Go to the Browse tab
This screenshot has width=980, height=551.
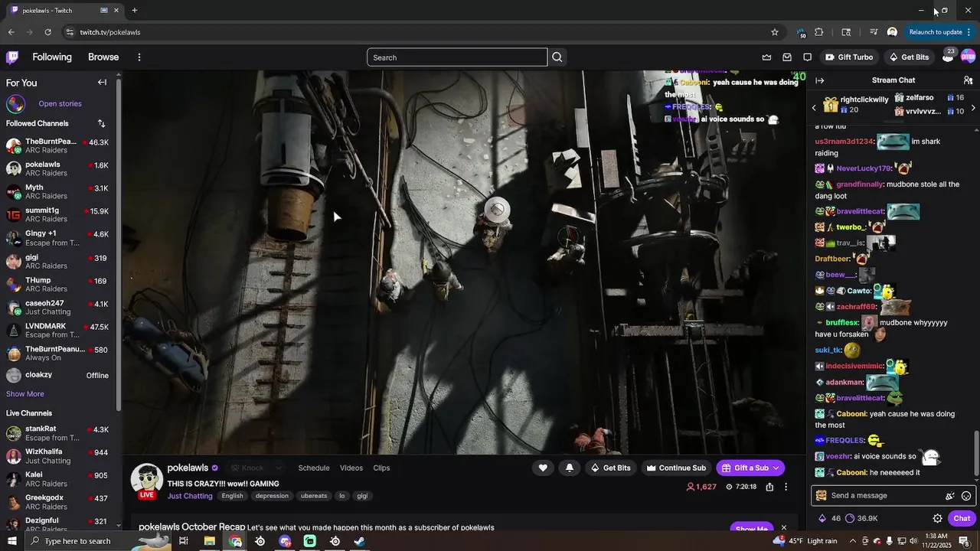click(103, 57)
